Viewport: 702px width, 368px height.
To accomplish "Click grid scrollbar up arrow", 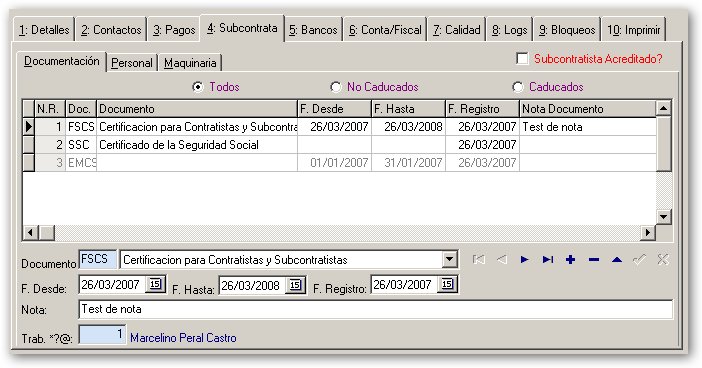I will click(663, 108).
